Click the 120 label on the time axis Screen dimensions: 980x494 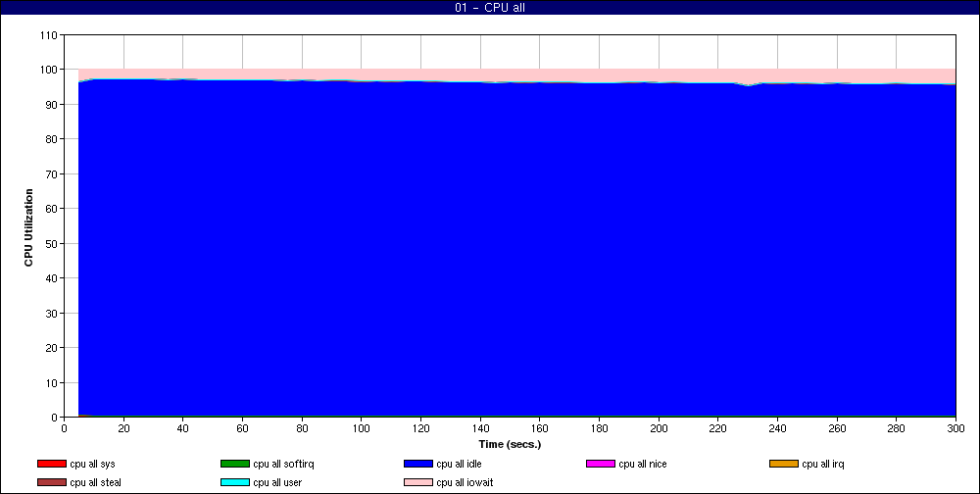point(420,429)
